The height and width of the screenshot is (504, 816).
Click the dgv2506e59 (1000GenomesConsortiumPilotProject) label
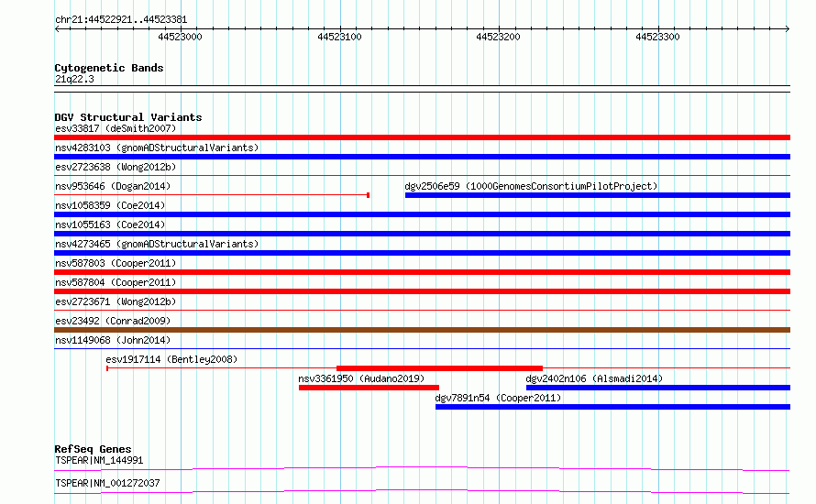point(531,186)
